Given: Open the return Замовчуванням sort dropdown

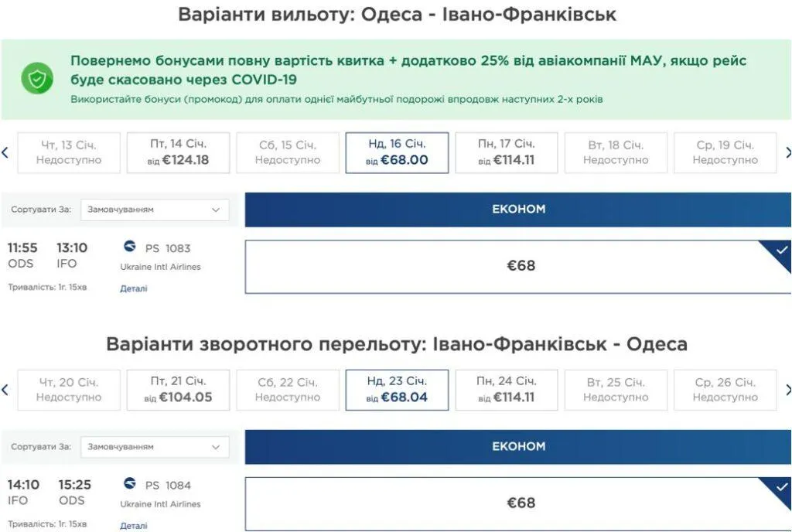Looking at the screenshot, I should [x=153, y=447].
